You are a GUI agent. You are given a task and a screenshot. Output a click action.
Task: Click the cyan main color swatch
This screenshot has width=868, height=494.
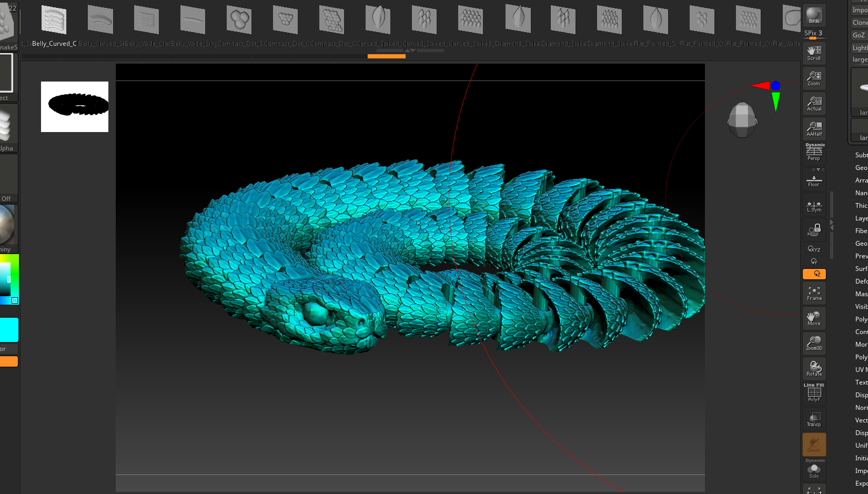coord(8,330)
